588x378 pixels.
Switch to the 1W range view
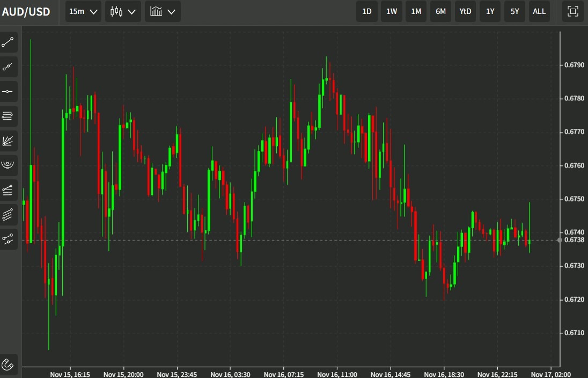pos(392,11)
